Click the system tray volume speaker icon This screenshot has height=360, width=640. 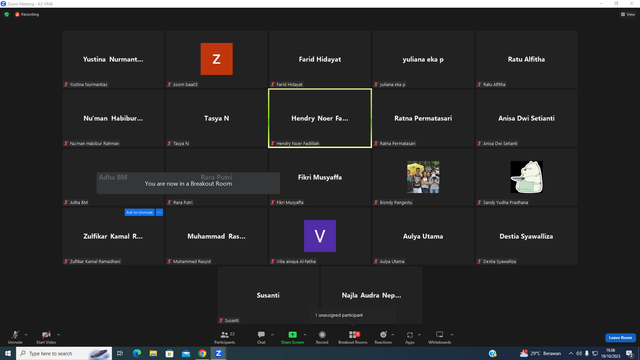pyautogui.click(x=579, y=353)
